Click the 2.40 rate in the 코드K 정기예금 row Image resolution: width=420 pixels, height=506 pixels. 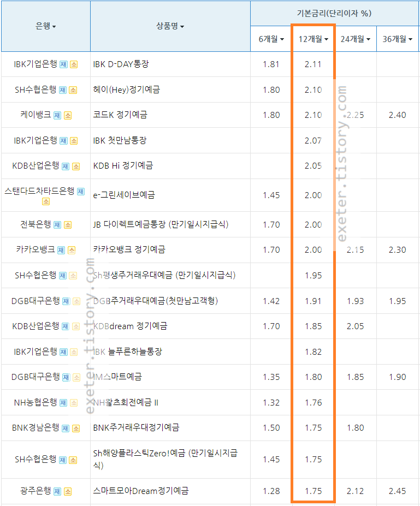tap(398, 115)
